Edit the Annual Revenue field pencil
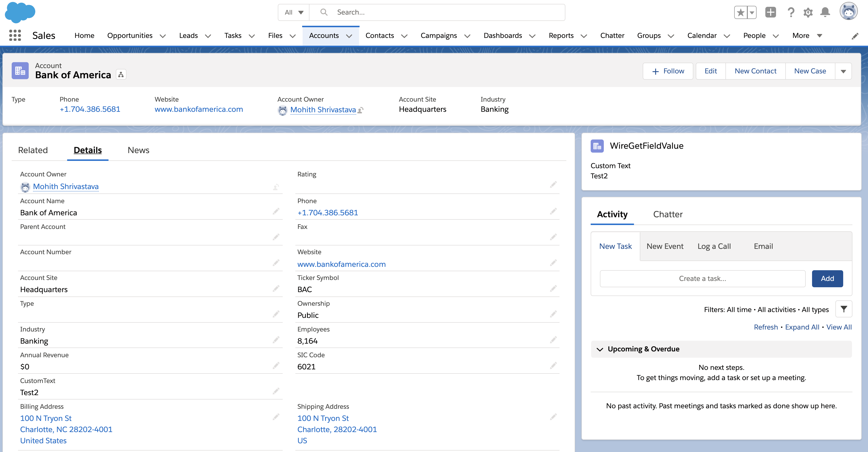 [276, 366]
